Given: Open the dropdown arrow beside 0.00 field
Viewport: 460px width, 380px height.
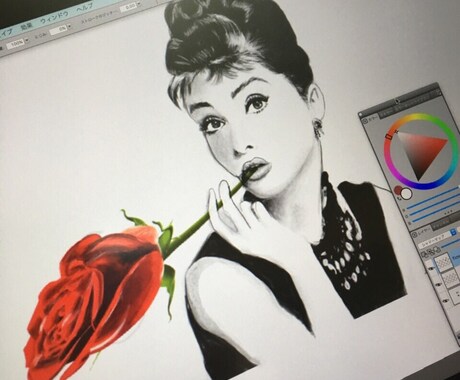Looking at the screenshot, I should pyautogui.click(x=139, y=3).
